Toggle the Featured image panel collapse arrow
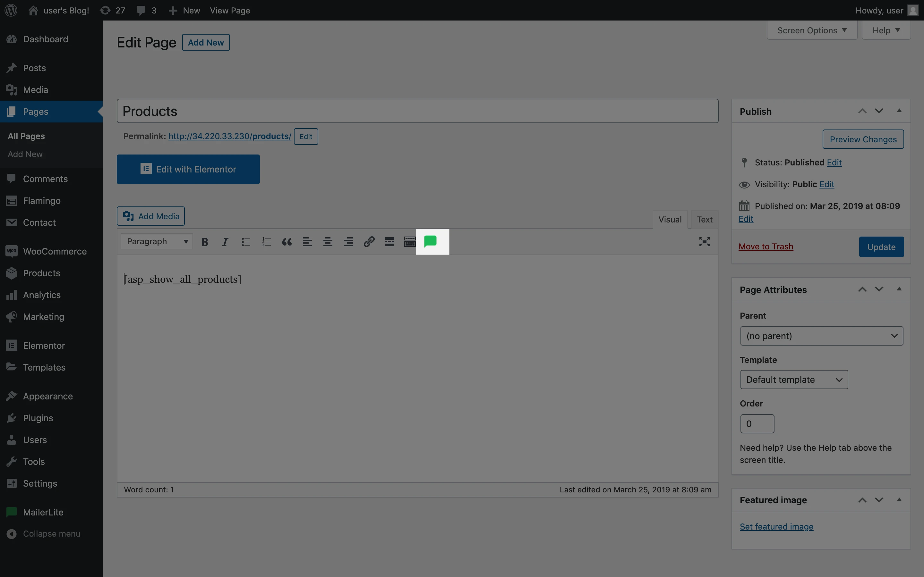The width and height of the screenshot is (924, 577). click(x=899, y=499)
